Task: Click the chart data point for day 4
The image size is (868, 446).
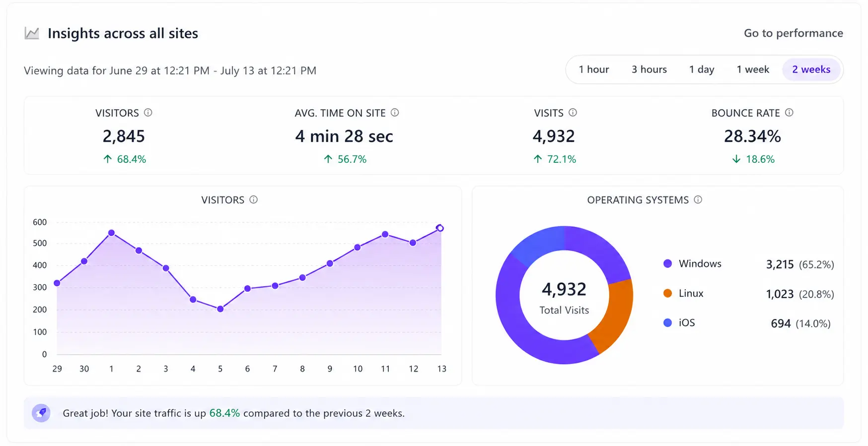Action: 193,300
